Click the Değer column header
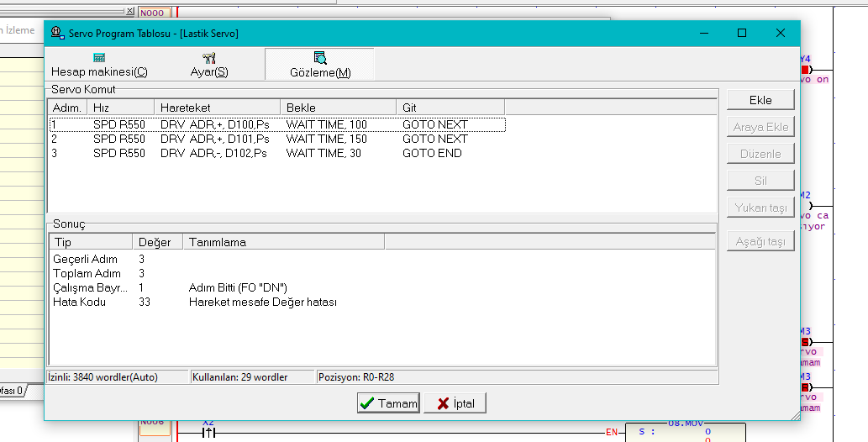The height and width of the screenshot is (442, 868). point(156,242)
